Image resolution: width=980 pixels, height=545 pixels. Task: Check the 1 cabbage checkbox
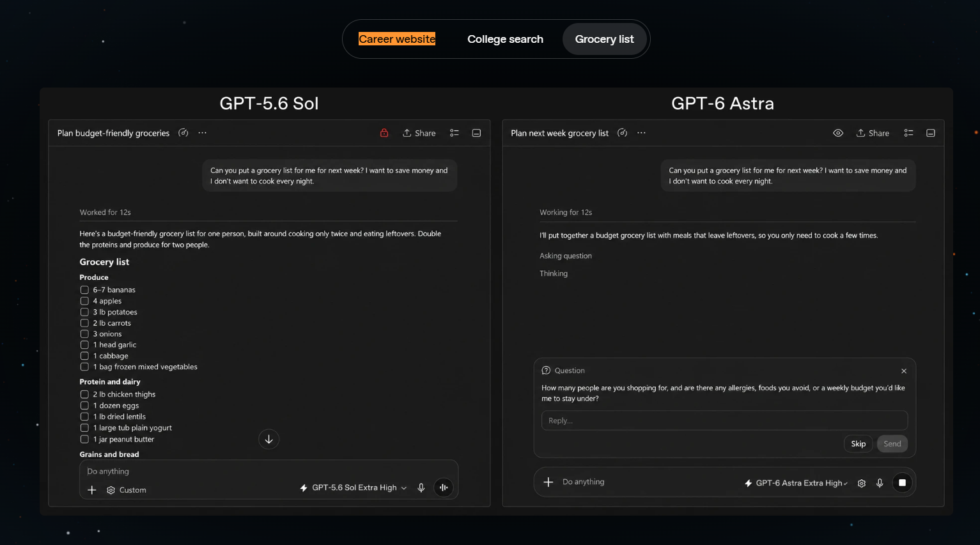[84, 356]
